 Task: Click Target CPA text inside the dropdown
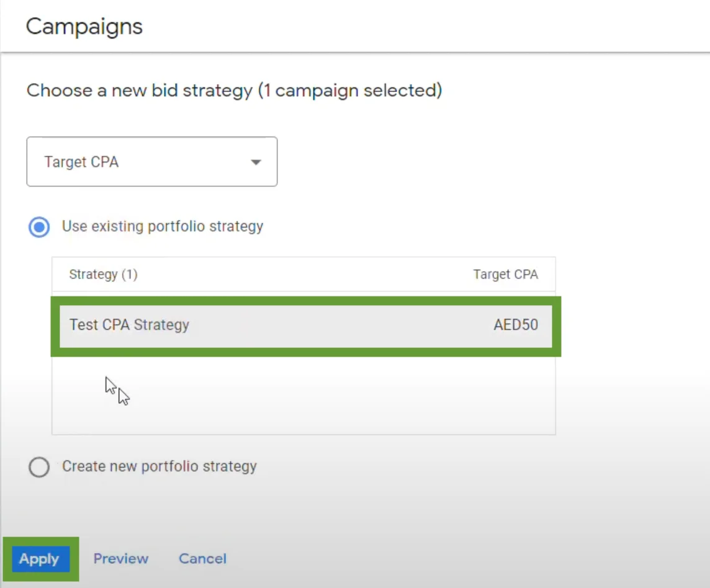[x=81, y=162]
